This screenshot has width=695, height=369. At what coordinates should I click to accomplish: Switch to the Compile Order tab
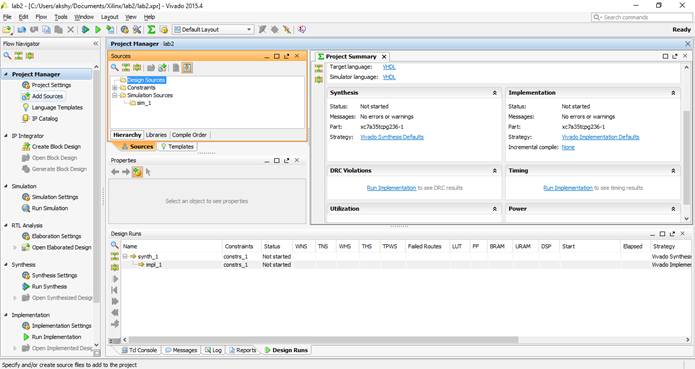pyautogui.click(x=189, y=135)
